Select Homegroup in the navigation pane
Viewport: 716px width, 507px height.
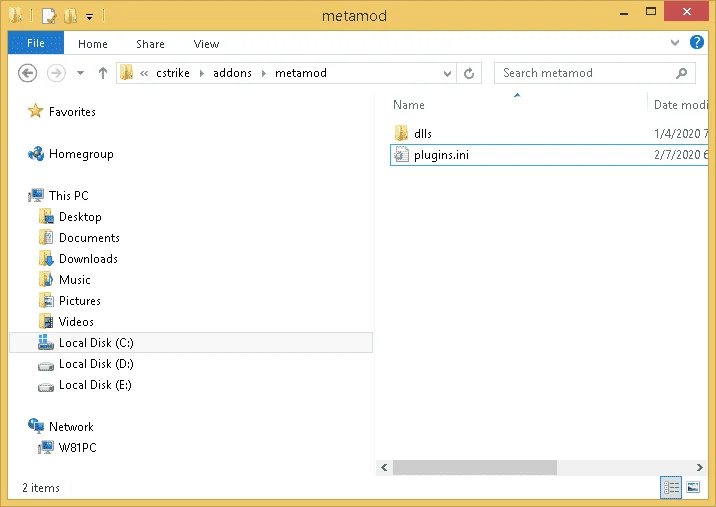pyautogui.click(x=81, y=154)
